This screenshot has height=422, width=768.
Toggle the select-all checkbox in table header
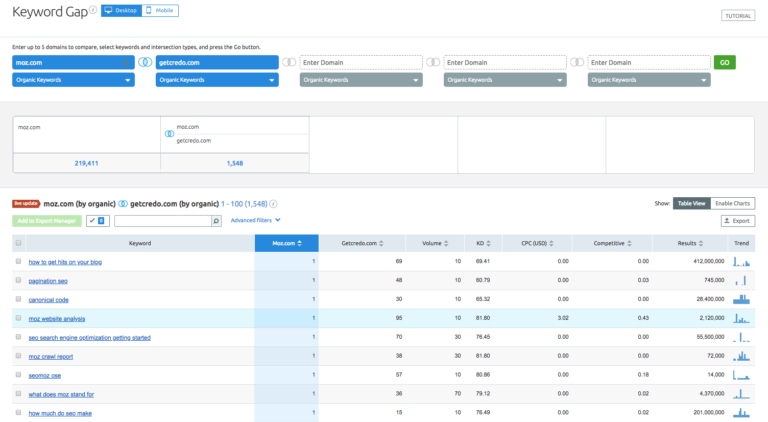coord(19,243)
